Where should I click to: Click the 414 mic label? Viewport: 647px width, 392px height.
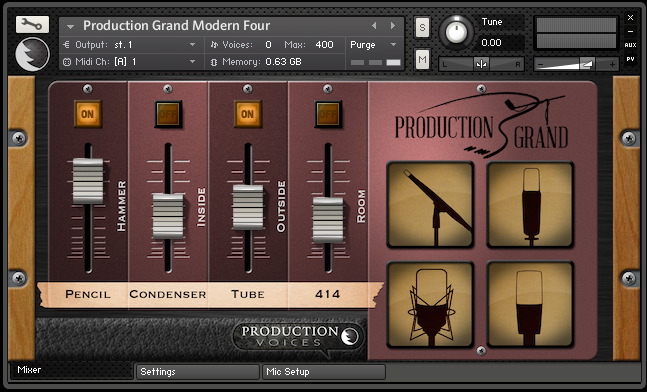coord(328,294)
